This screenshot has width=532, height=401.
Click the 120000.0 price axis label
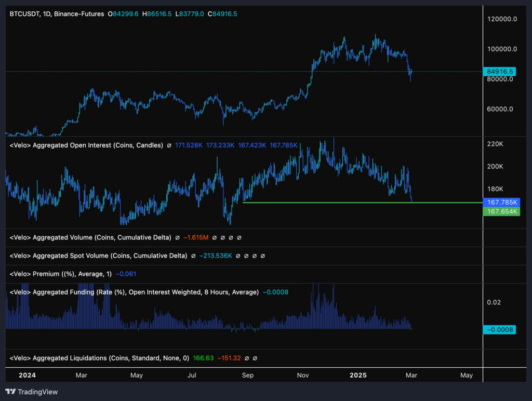(x=502, y=19)
